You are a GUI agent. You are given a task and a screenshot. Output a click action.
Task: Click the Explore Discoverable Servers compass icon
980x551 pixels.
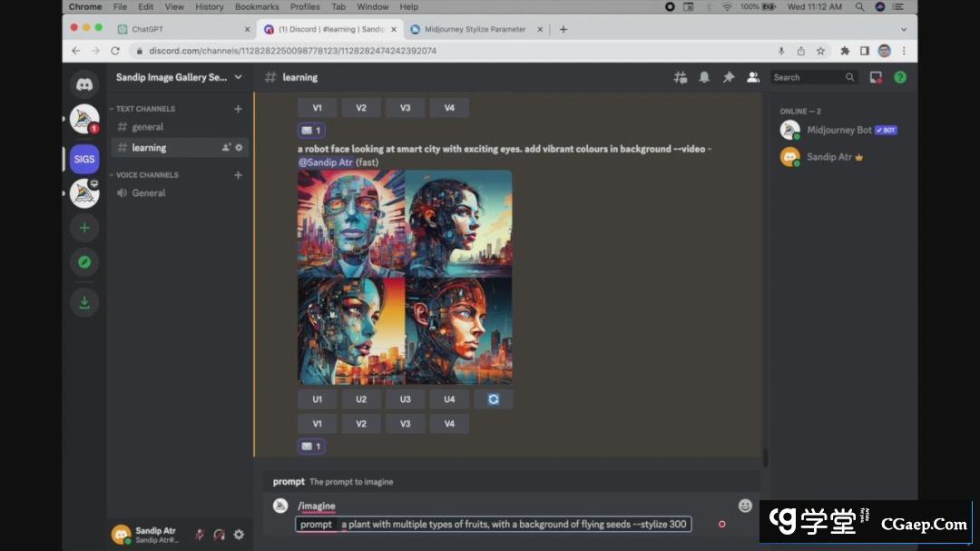click(x=84, y=262)
